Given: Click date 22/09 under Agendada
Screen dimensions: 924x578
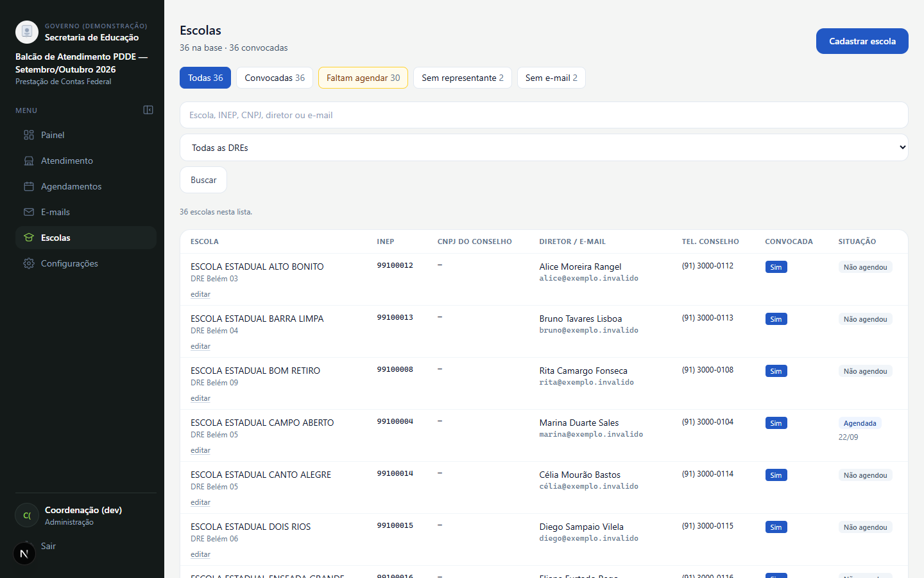Looking at the screenshot, I should (848, 437).
